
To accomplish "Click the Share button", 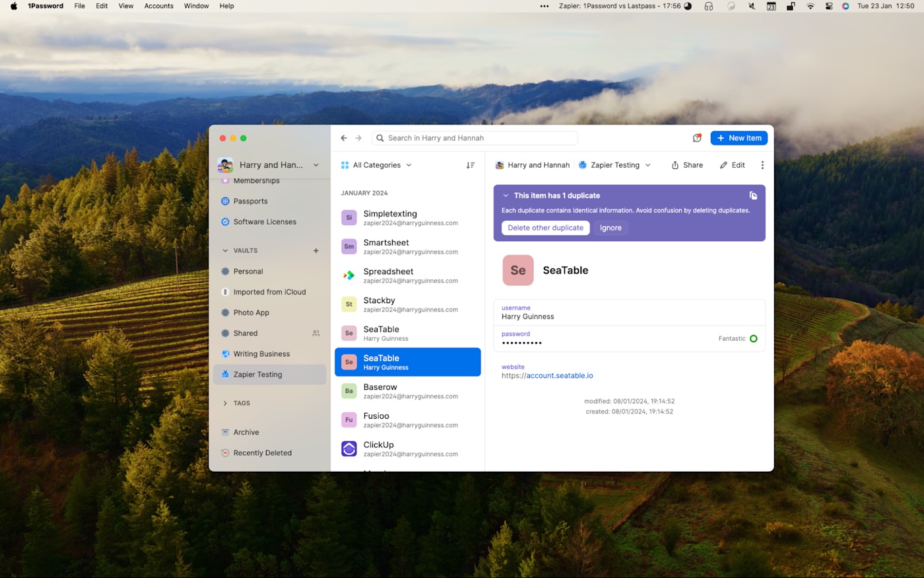I will pyautogui.click(x=687, y=165).
